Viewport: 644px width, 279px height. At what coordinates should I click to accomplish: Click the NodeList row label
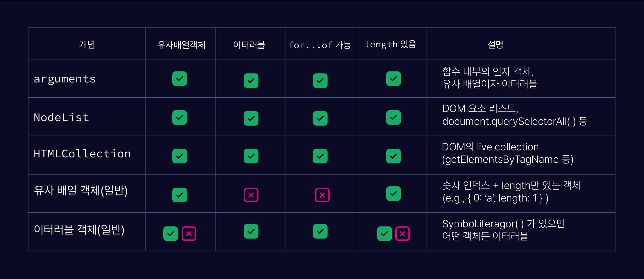(61, 117)
